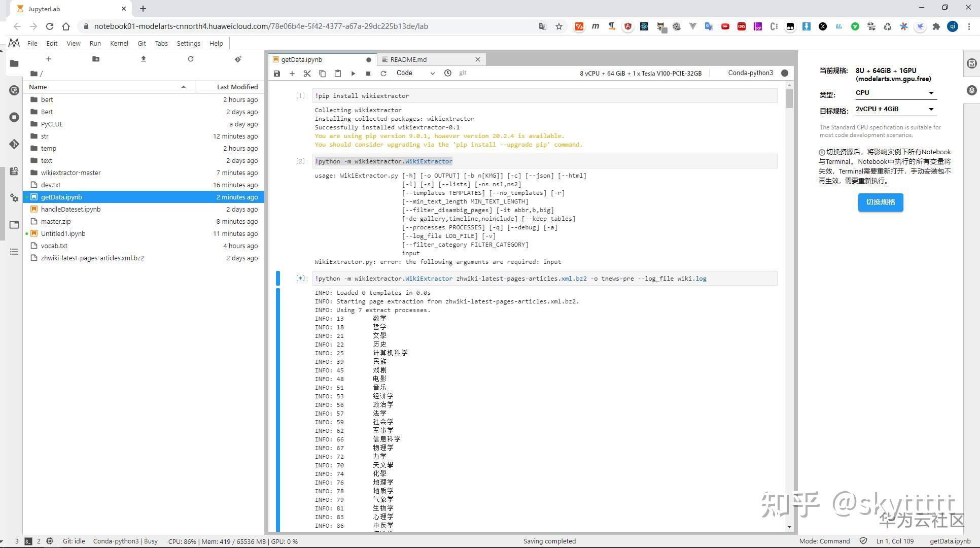Open the Kernel menu
The image size is (980, 548).
pos(119,44)
